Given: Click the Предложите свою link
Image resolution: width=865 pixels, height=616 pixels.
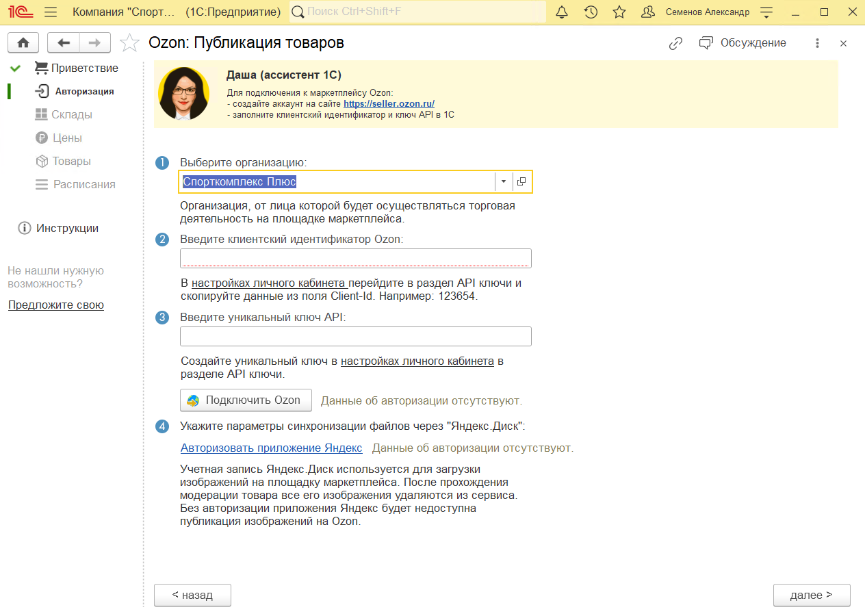Looking at the screenshot, I should coord(56,305).
